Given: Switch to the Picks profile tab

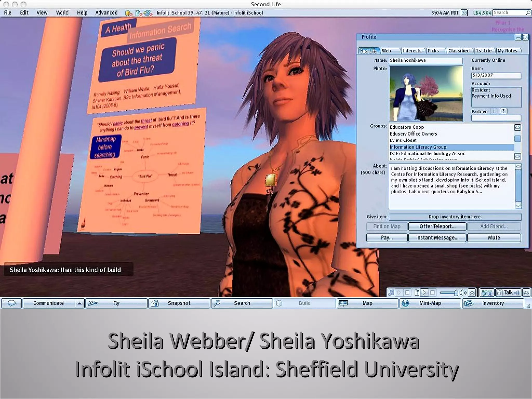Looking at the screenshot, I should (x=436, y=51).
